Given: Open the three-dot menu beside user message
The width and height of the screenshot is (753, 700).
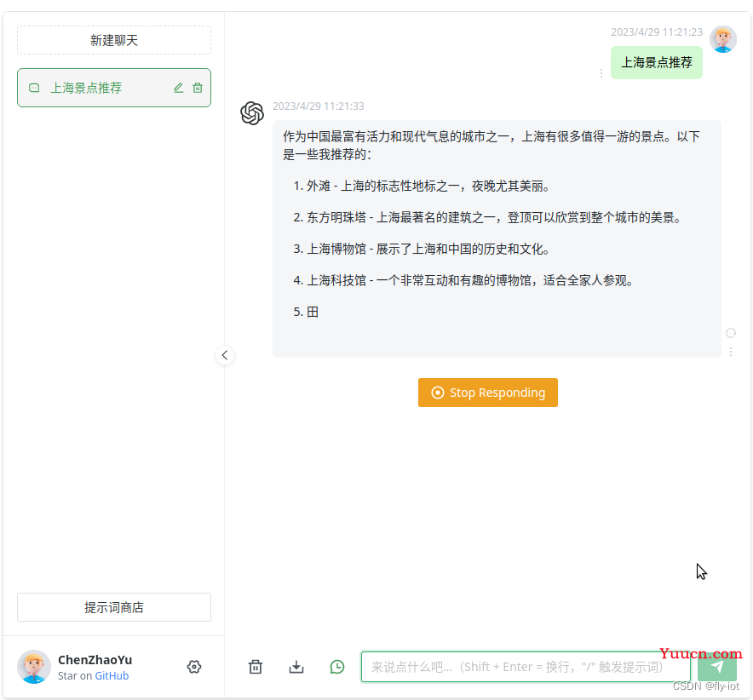Looking at the screenshot, I should [601, 73].
